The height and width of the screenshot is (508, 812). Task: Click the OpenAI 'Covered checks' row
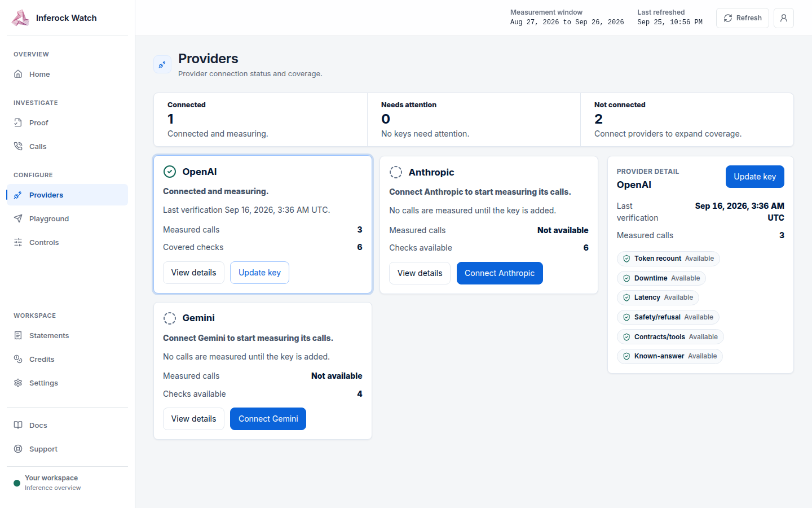pos(263,247)
